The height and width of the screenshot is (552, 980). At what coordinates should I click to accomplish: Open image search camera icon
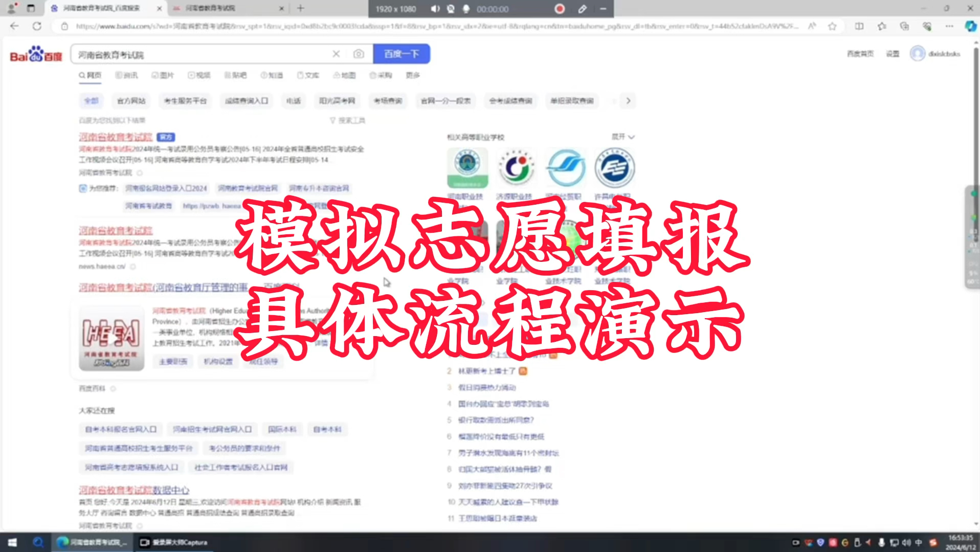[359, 54]
